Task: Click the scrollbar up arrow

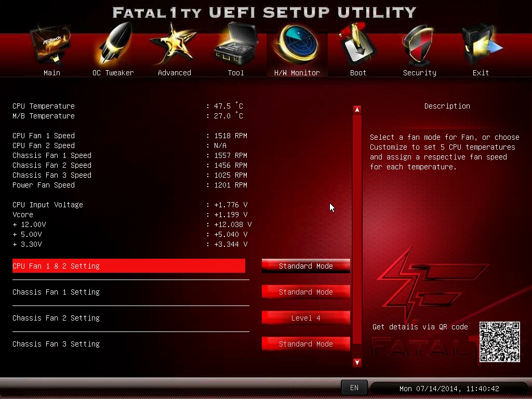Action: pos(357,110)
